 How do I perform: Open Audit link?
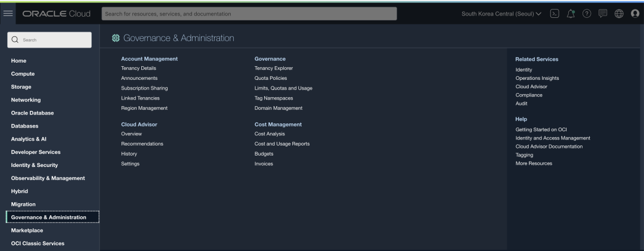pyautogui.click(x=521, y=104)
